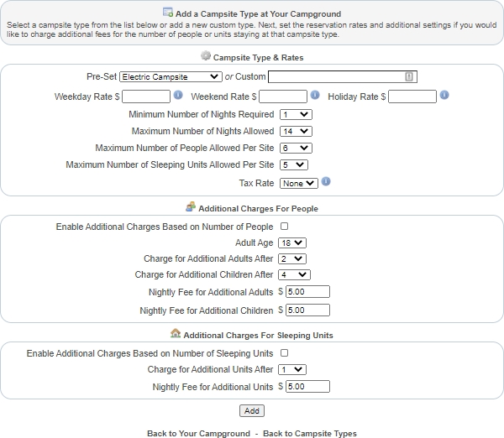Expand the Minimum Number of Nights Required dropdown
The width and height of the screenshot is (504, 438).
(297, 114)
